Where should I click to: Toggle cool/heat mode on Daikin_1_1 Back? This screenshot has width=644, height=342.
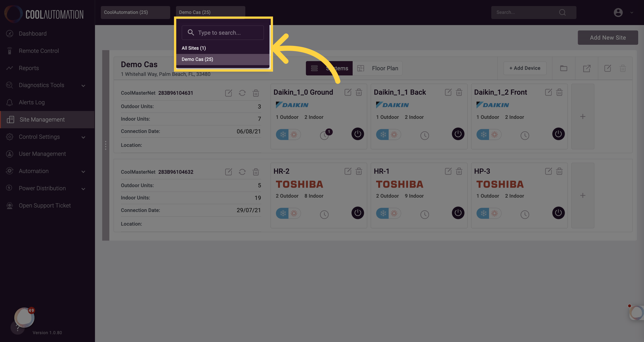click(388, 135)
